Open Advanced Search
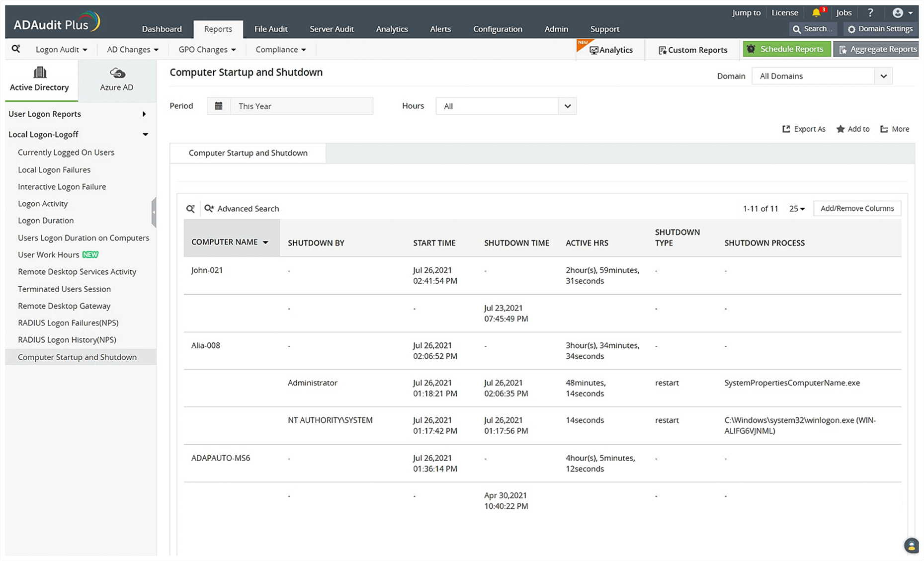The image size is (924, 561). point(242,208)
